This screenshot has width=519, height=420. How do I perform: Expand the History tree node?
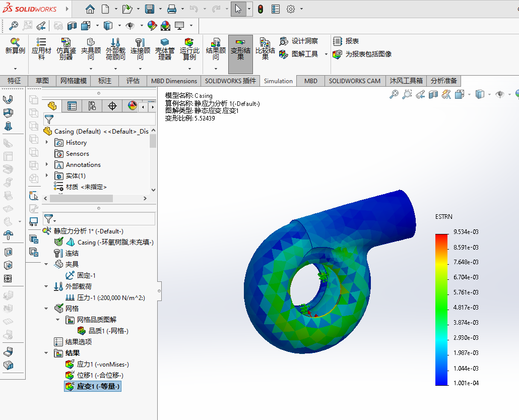[x=47, y=142]
